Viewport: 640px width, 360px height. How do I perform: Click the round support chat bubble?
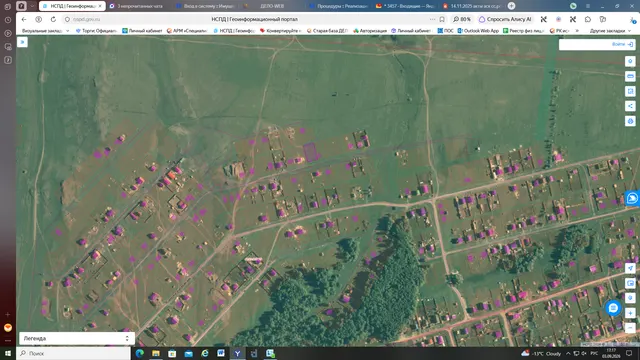tap(613, 308)
